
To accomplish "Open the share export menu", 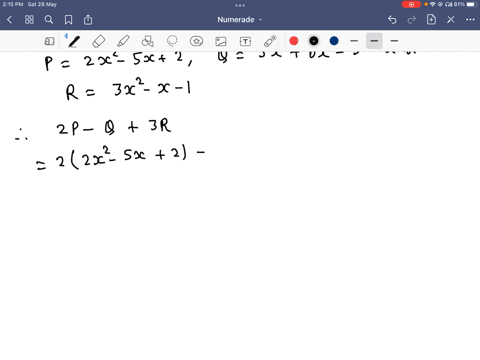I will tap(88, 20).
